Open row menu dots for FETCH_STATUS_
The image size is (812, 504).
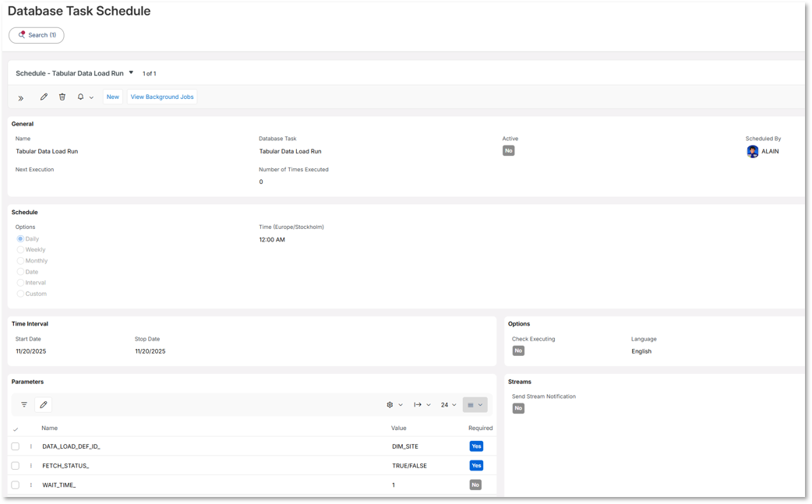tap(31, 466)
